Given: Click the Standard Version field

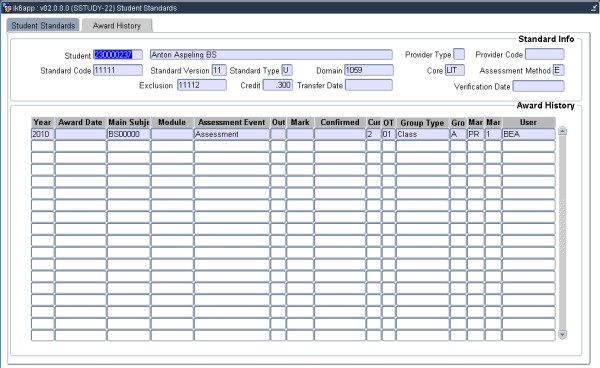Looking at the screenshot, I should coord(219,70).
